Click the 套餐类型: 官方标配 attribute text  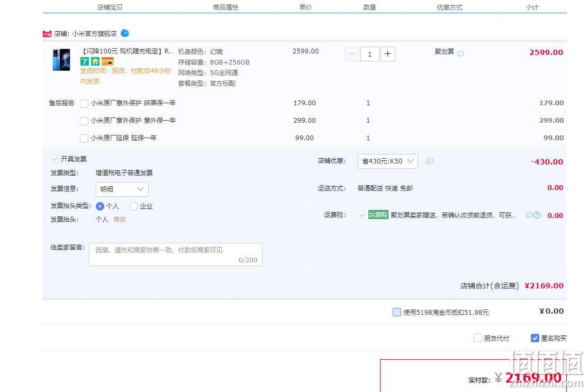(206, 83)
